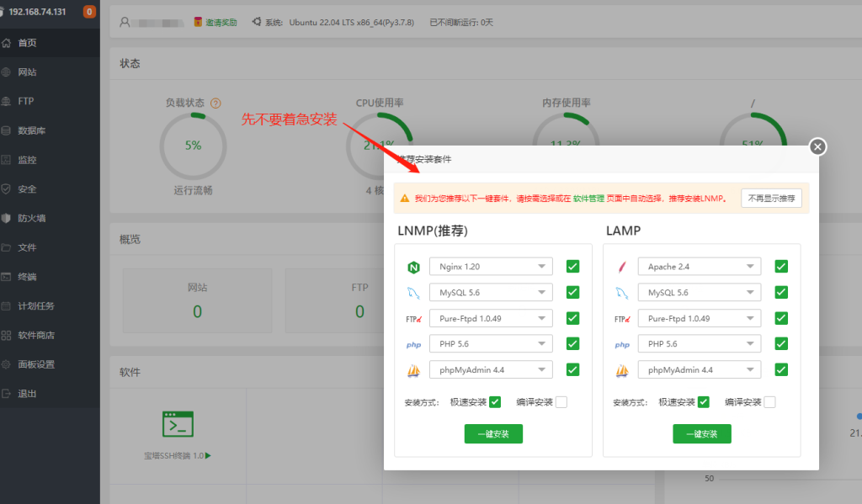Open LAMP phpMyAdmin 4.4 dropdown

(x=700, y=369)
